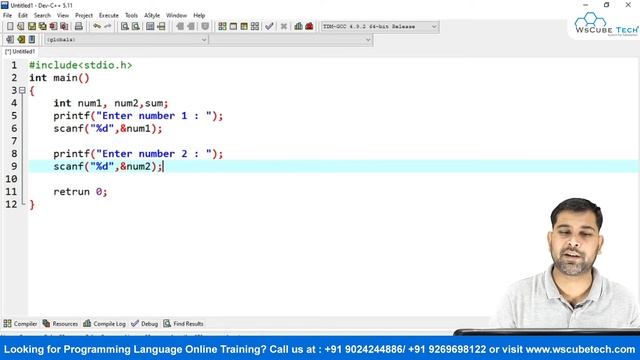The width and height of the screenshot is (640, 360).
Task: Open the Project menu
Action: pyautogui.click(x=84, y=16)
